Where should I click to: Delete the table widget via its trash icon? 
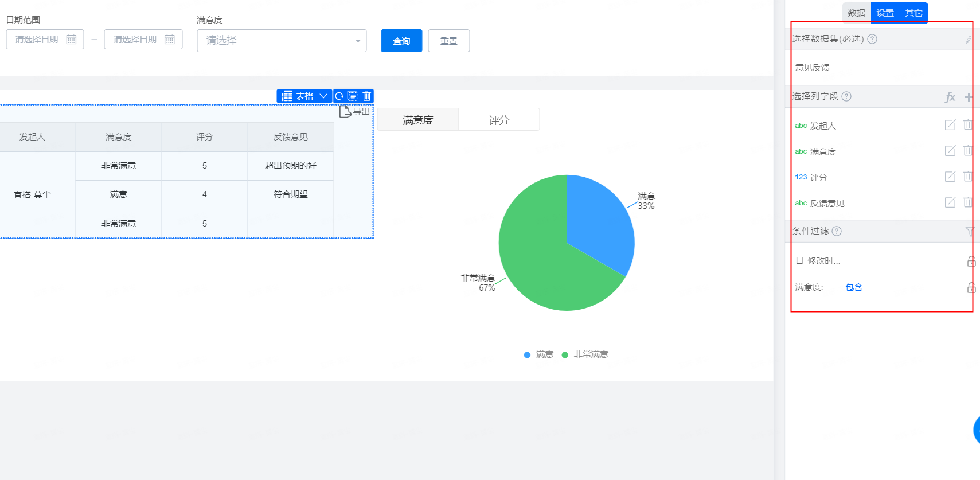coord(367,96)
